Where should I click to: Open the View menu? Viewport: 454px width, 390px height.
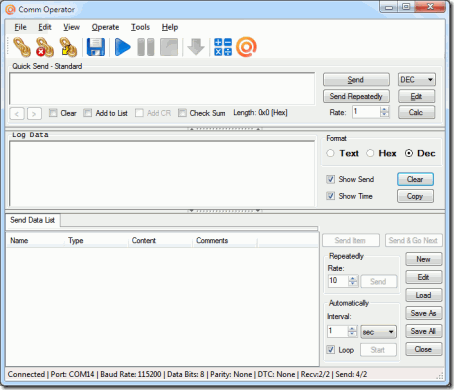(72, 27)
